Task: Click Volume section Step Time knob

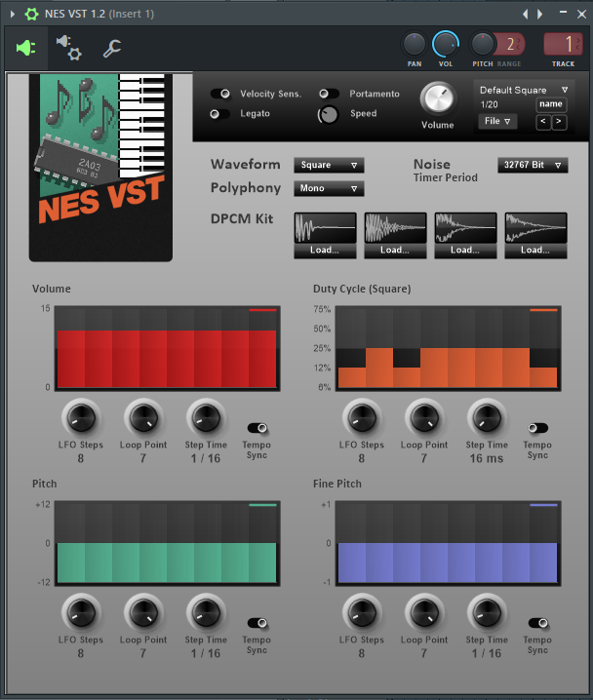Action: (206, 418)
